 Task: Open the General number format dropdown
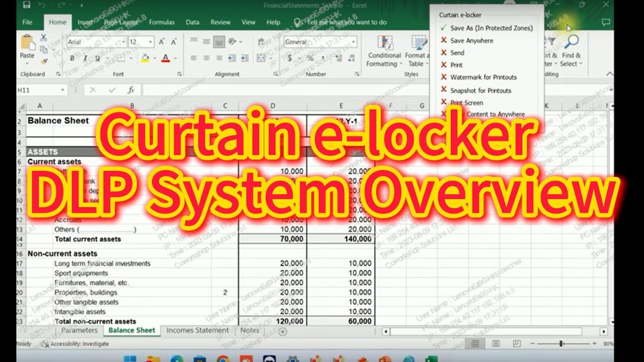353,42
